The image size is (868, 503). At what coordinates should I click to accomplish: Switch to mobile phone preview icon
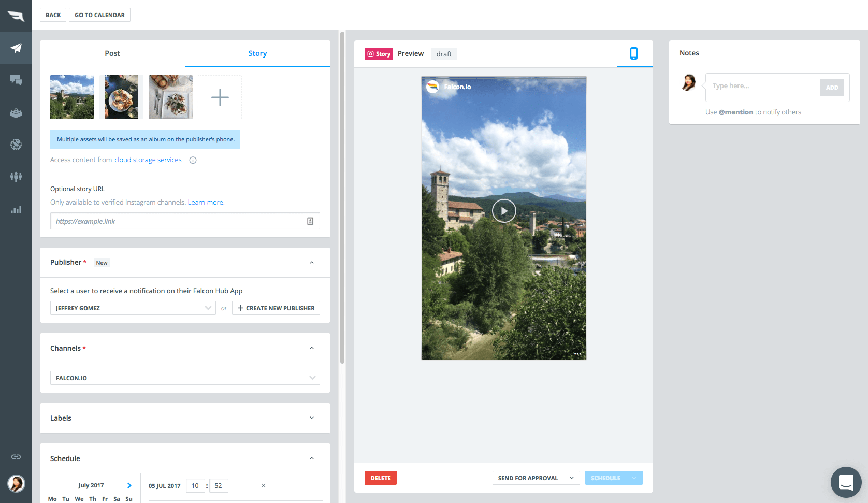click(634, 53)
